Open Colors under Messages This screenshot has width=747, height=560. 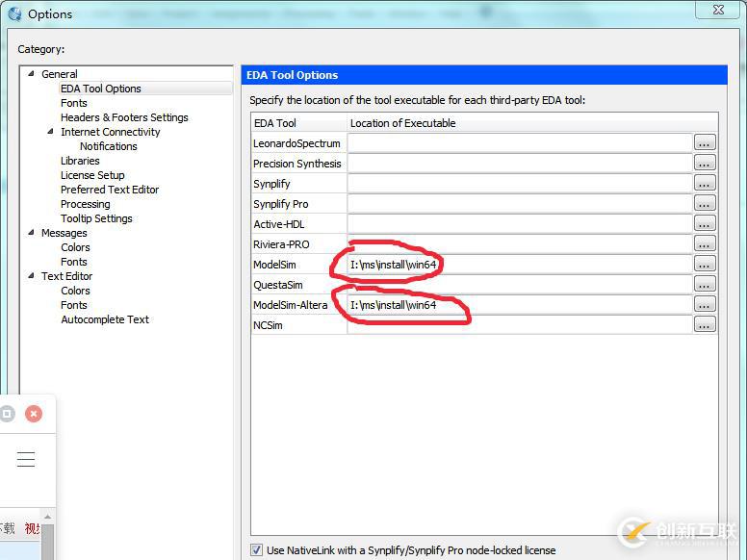point(75,247)
